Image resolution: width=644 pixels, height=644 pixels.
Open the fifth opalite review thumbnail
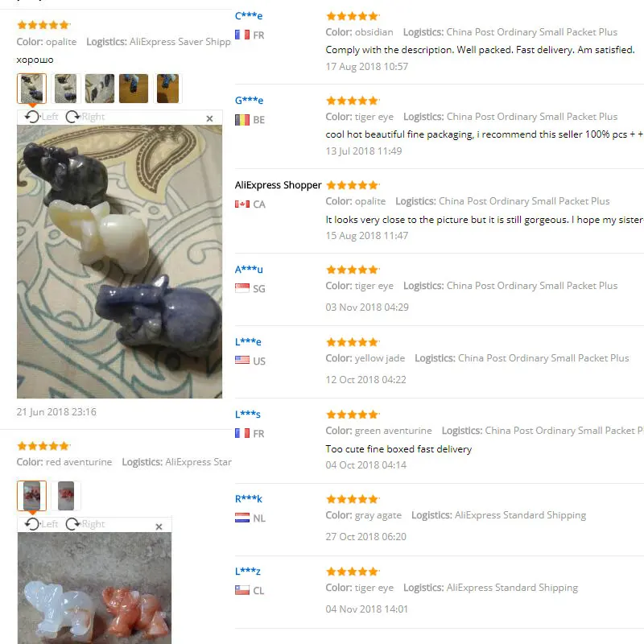167,89
